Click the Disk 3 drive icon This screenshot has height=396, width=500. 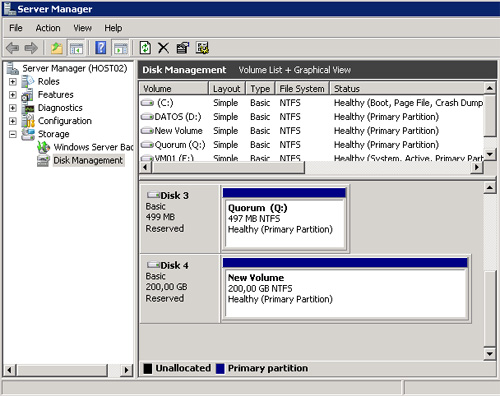[x=153, y=195]
